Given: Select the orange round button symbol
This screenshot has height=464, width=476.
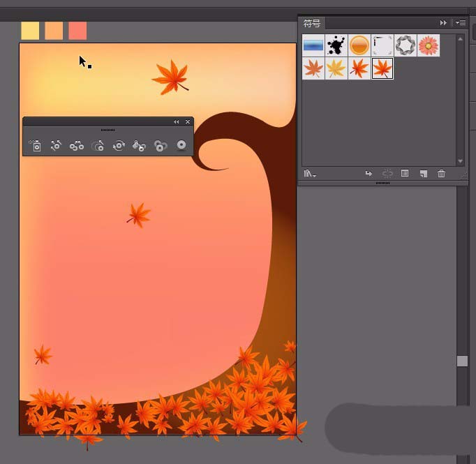Looking at the screenshot, I should pos(359,45).
